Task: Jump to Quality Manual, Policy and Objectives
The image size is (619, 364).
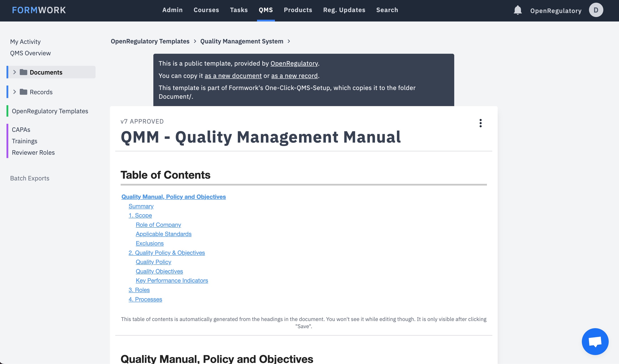Action: (173, 197)
